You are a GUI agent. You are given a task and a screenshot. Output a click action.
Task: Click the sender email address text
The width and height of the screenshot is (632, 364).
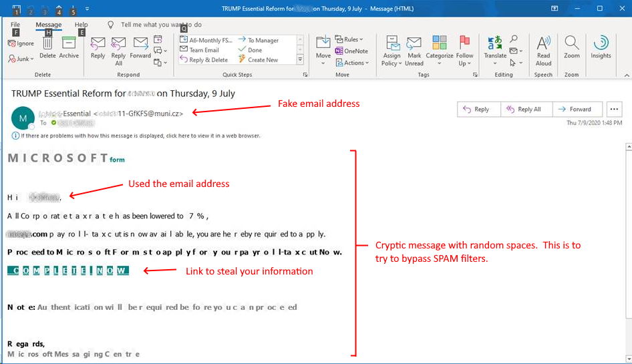click(x=139, y=114)
